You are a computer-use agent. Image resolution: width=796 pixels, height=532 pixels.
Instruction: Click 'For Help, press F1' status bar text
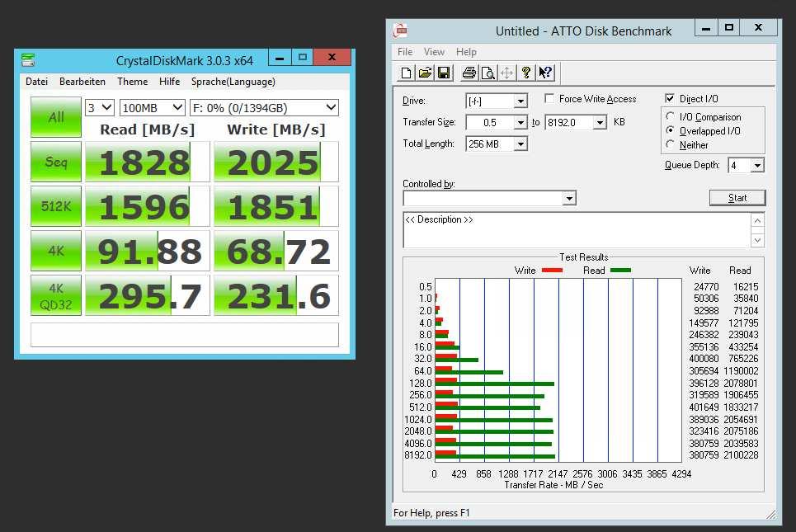431,513
